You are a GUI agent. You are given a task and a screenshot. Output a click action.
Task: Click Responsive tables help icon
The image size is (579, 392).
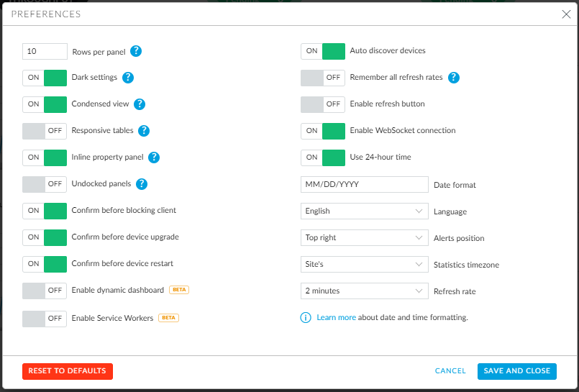coord(144,131)
